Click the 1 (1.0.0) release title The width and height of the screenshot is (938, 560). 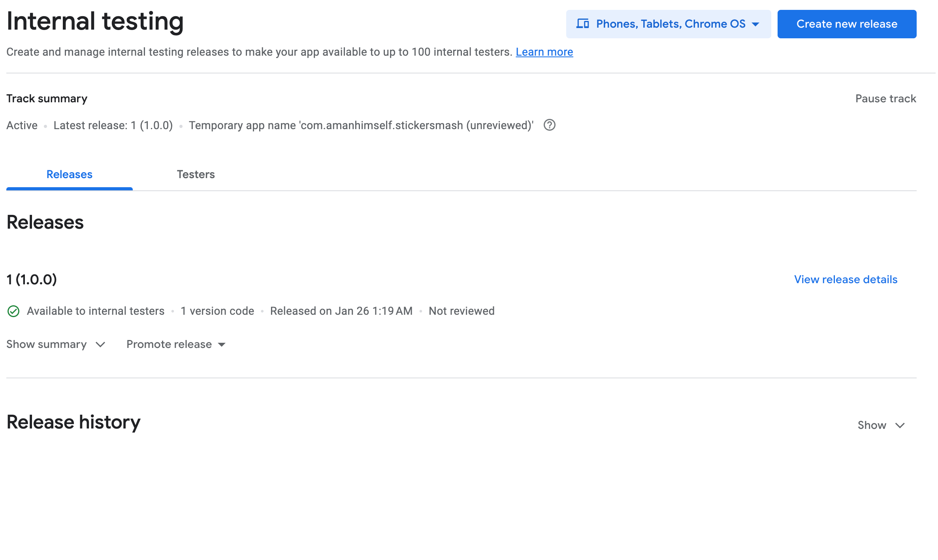click(x=32, y=280)
